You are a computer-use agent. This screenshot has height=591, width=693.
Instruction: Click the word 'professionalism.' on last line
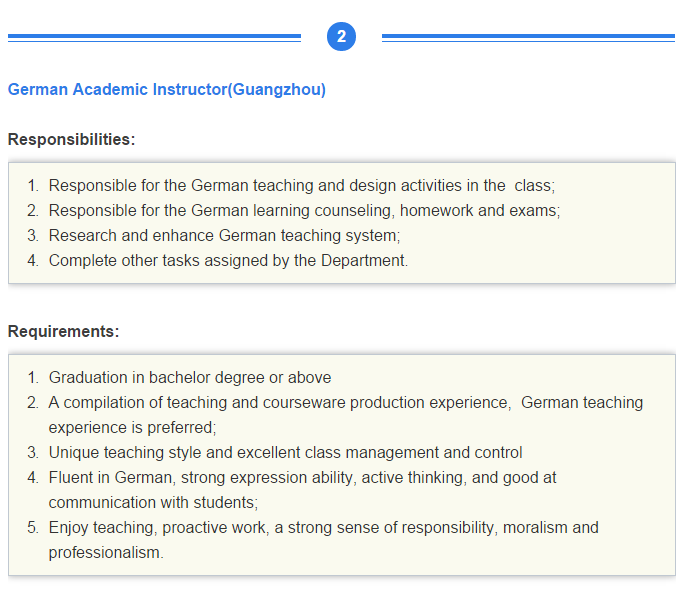[106, 553]
